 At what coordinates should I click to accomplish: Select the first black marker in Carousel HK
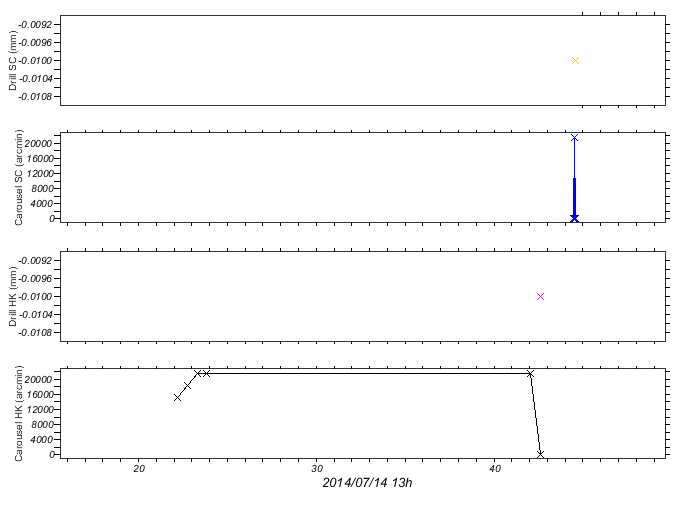coord(177,397)
